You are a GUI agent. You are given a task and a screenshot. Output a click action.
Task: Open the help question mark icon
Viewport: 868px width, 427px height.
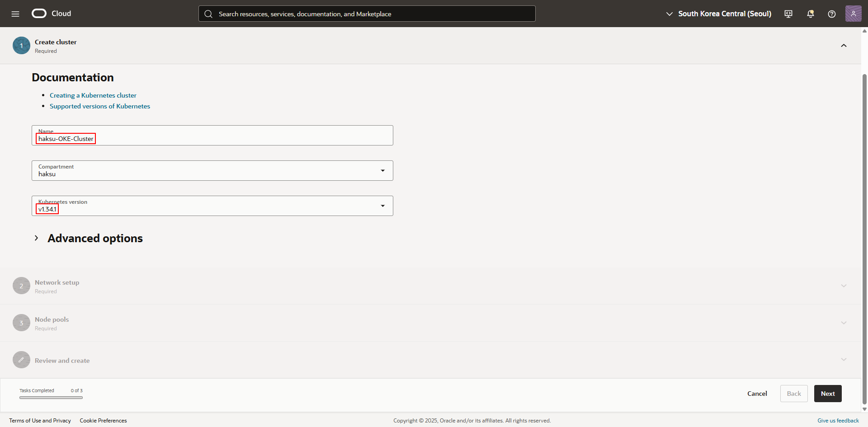click(x=831, y=14)
